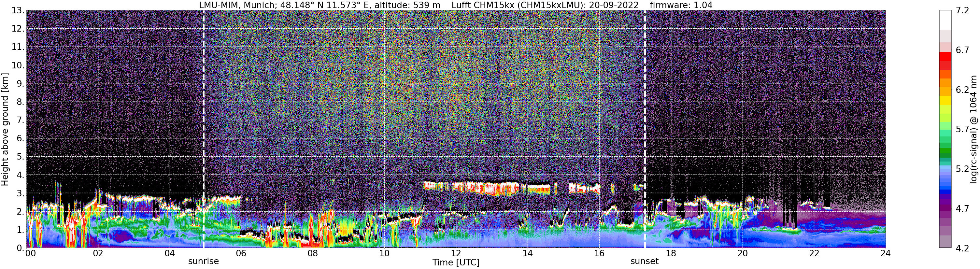Click the 22 hour tick label
The image size is (980, 269).
point(814,253)
